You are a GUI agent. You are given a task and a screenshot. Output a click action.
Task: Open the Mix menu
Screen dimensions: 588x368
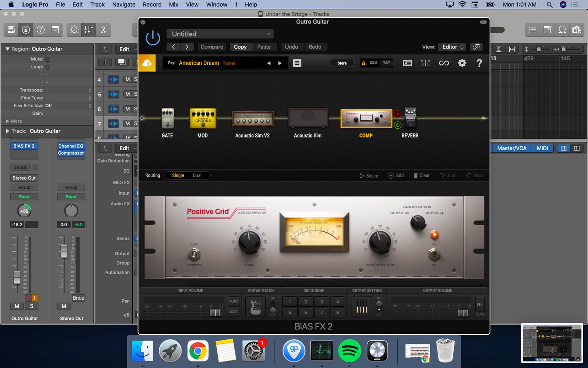174,4
